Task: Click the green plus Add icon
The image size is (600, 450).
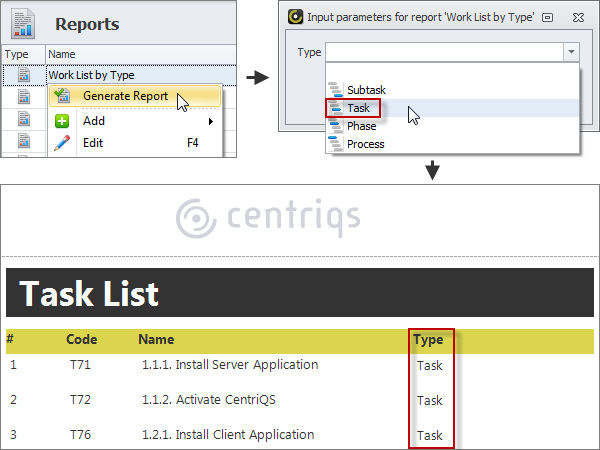Action: (x=63, y=121)
